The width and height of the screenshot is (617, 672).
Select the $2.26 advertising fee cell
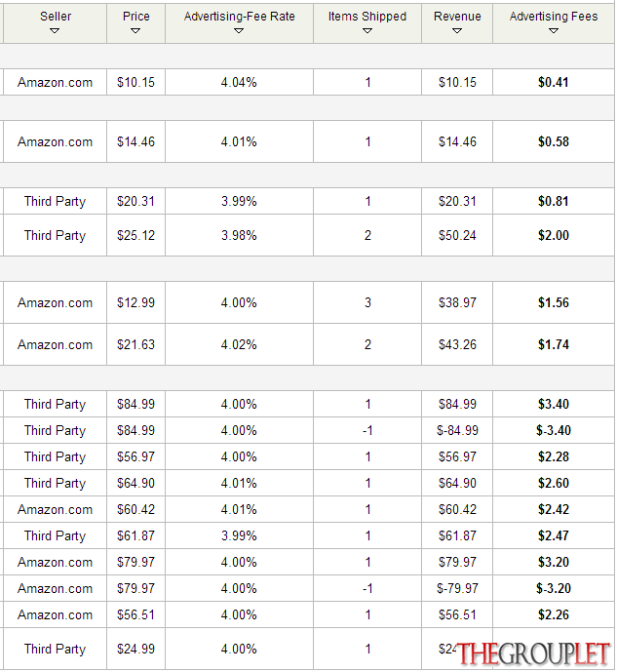point(554,614)
